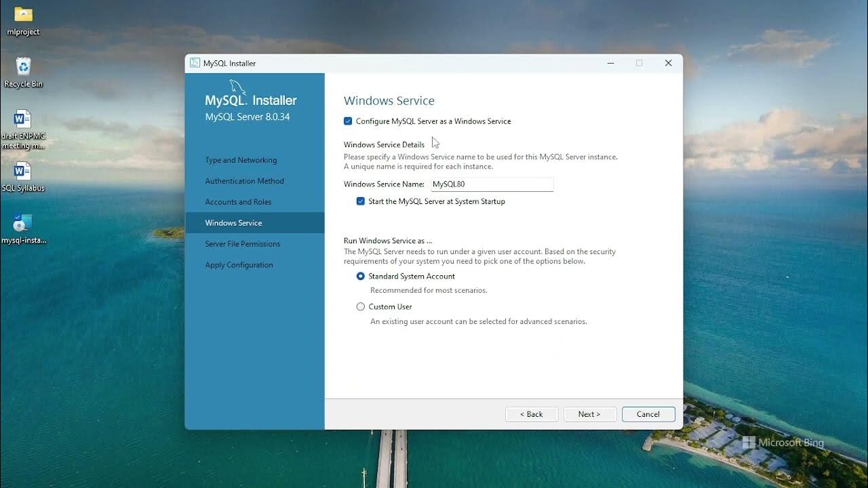
Task: Click 'Recommended for most scenarios.' text
Action: click(x=429, y=291)
